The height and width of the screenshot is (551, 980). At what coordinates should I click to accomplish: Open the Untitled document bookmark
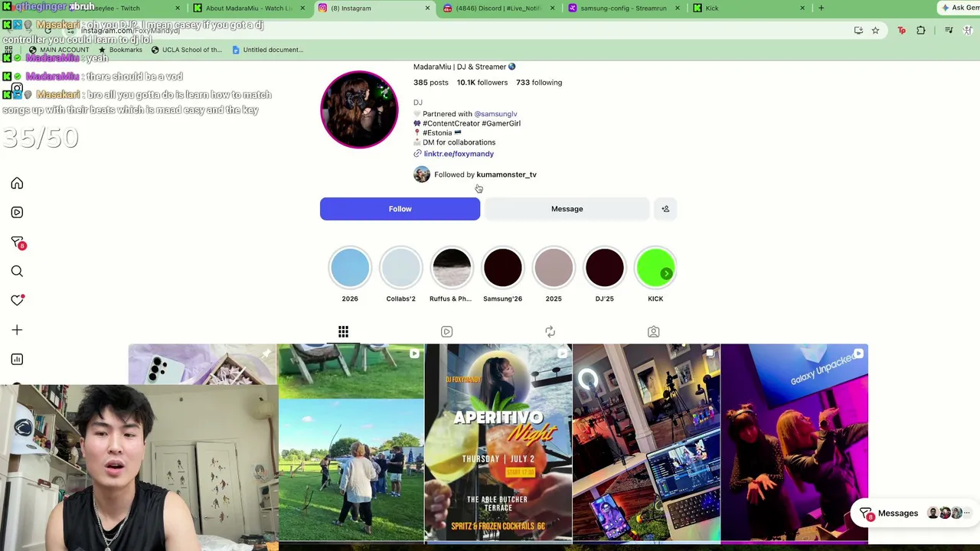[267, 50]
